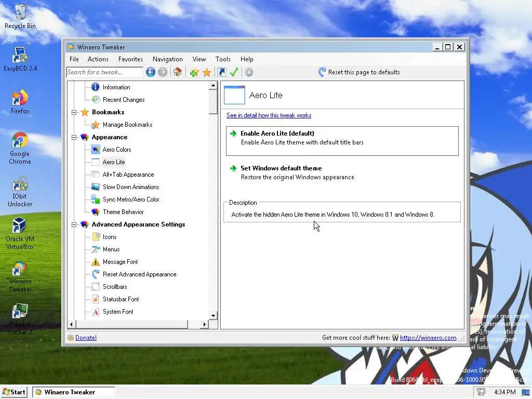Click the Icons item's yellow icon
Image resolution: width=532 pixels, height=399 pixels.
pos(96,237)
